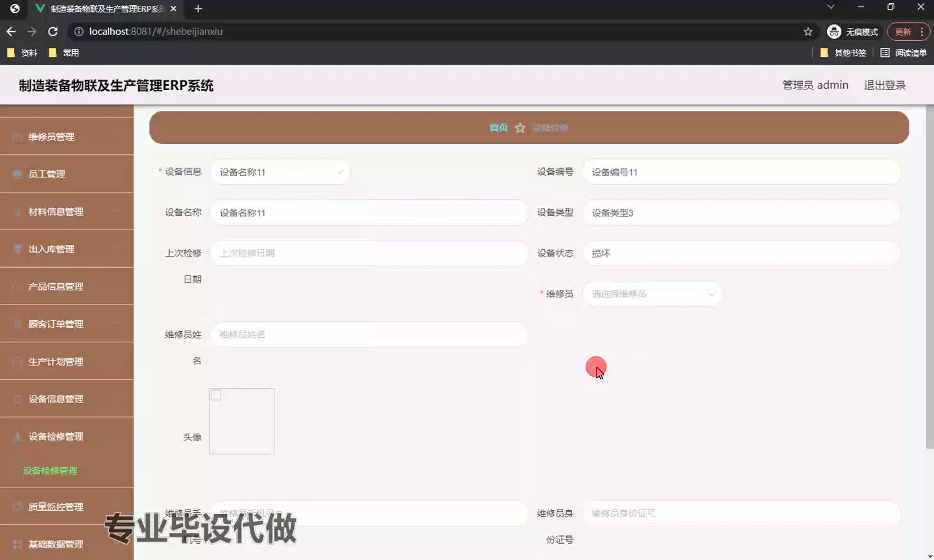Open the 请选择维修员 dropdown
This screenshot has height=560, width=934.
coord(653,294)
